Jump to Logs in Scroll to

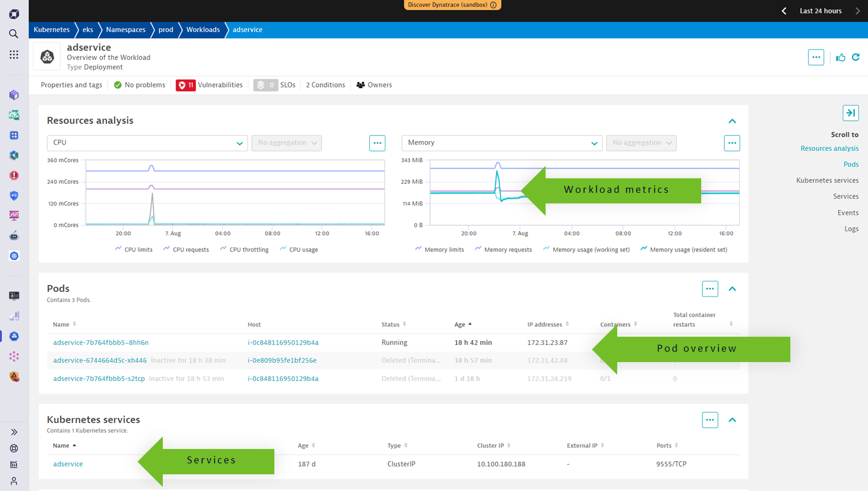click(x=851, y=229)
